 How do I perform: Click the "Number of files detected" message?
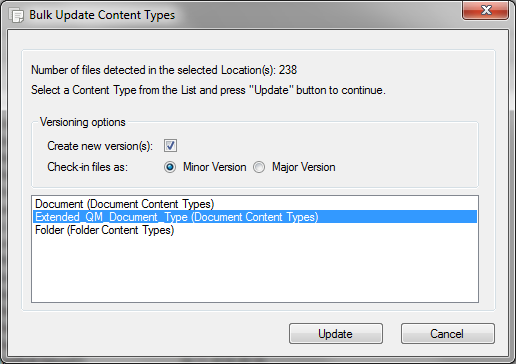click(x=164, y=70)
